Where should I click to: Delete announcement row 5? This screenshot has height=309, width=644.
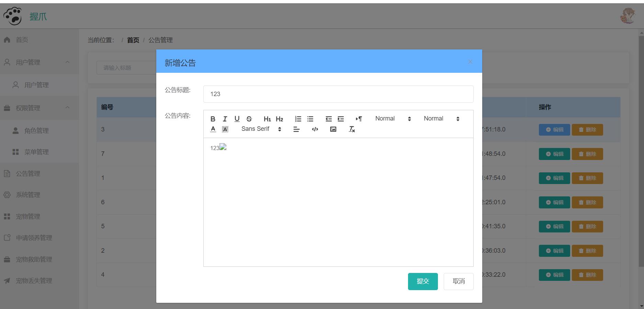click(x=587, y=227)
